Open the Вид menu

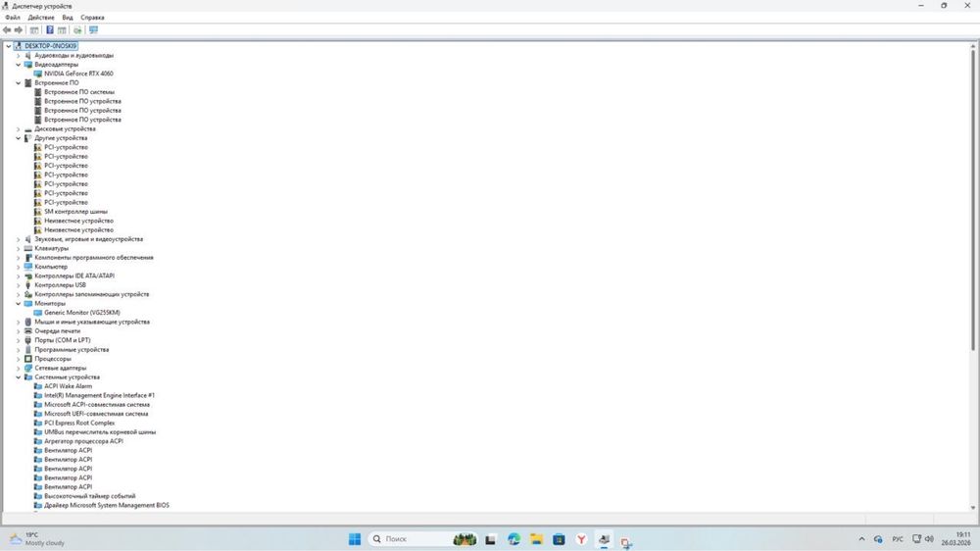tap(68, 18)
